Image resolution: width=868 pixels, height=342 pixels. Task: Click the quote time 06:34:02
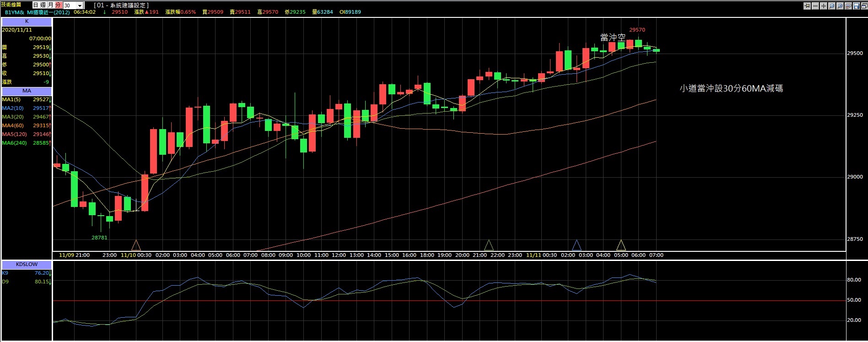pos(85,12)
